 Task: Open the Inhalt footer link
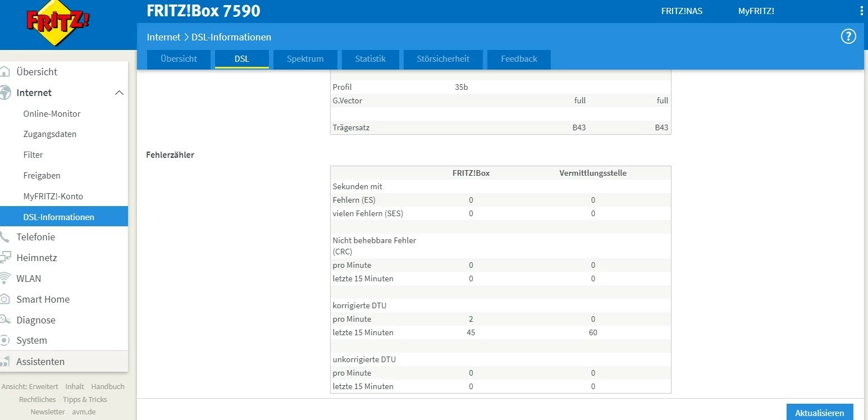[x=75, y=387]
